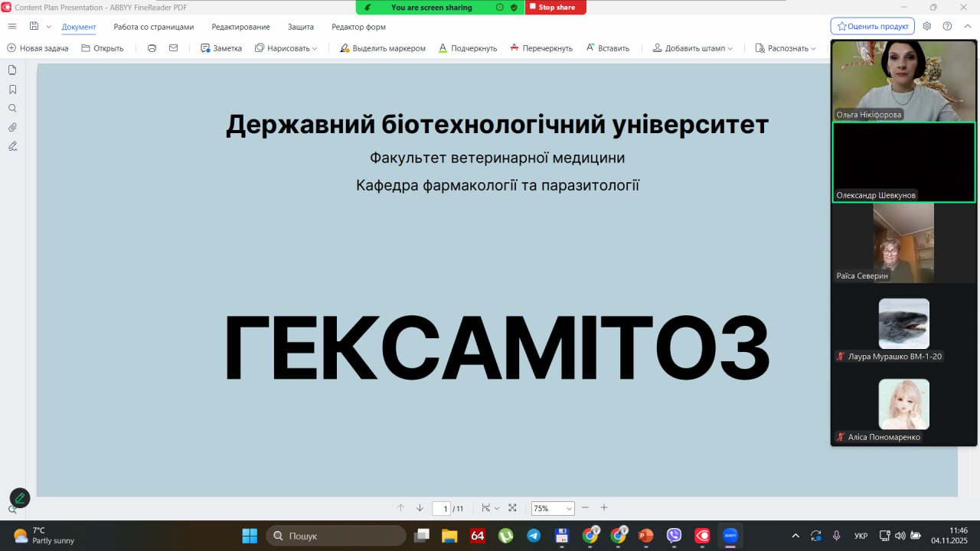Screen dimensions: 980x551
Task: Open the Attachments paperclip panel
Action: [12, 127]
